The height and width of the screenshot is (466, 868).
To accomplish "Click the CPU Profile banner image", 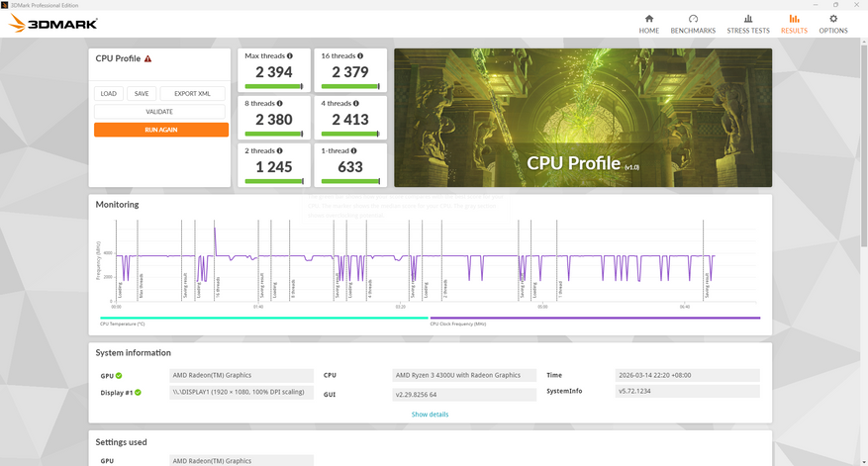I will pyautogui.click(x=583, y=118).
